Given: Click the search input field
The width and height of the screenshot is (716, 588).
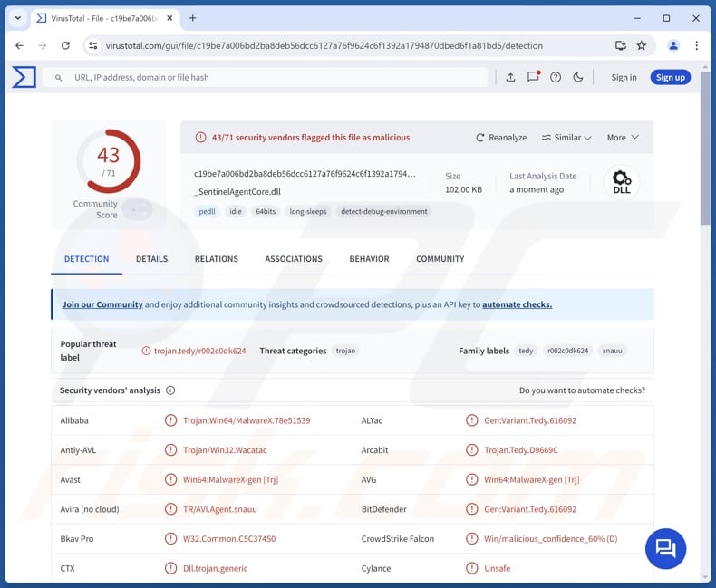Looking at the screenshot, I should pyautogui.click(x=265, y=77).
